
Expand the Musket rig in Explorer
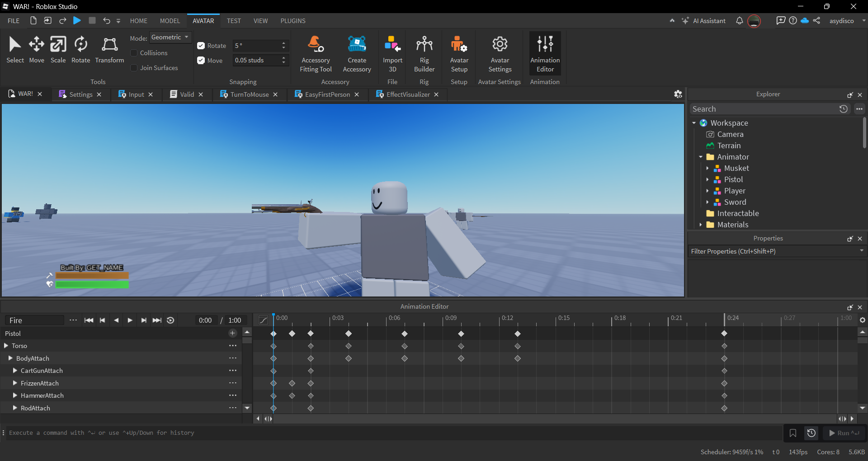coord(708,168)
